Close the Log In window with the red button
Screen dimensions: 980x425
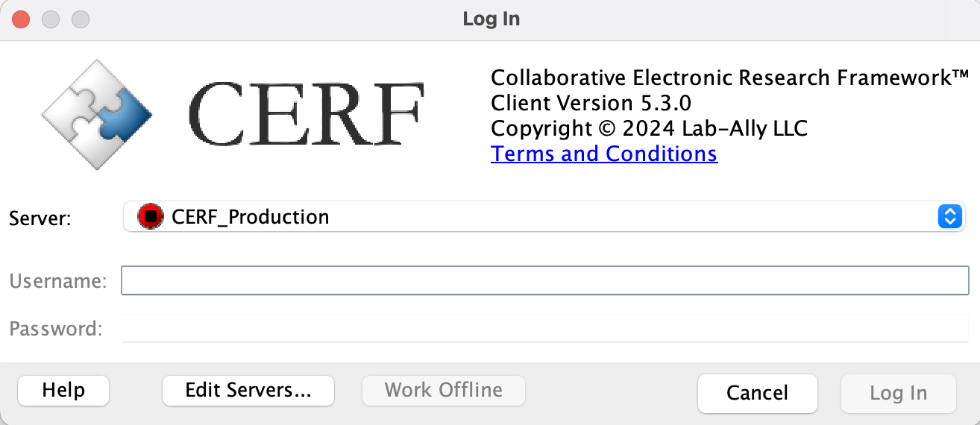point(22,19)
